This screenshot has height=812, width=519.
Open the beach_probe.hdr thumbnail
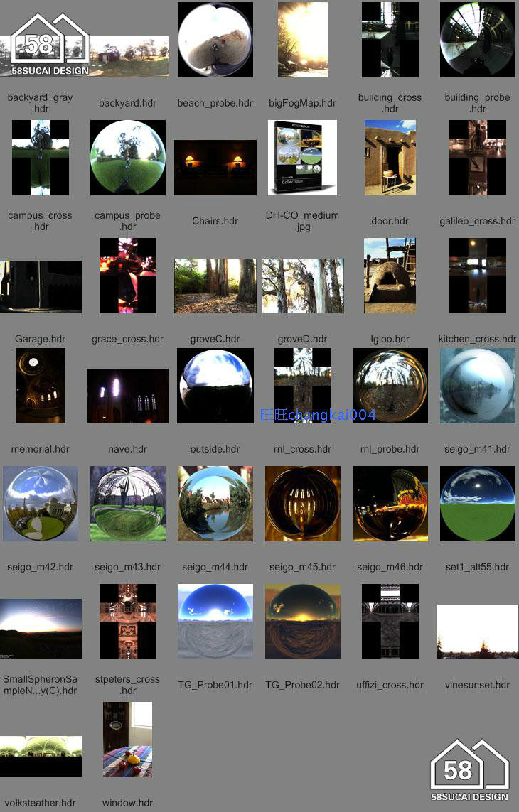coord(215,40)
